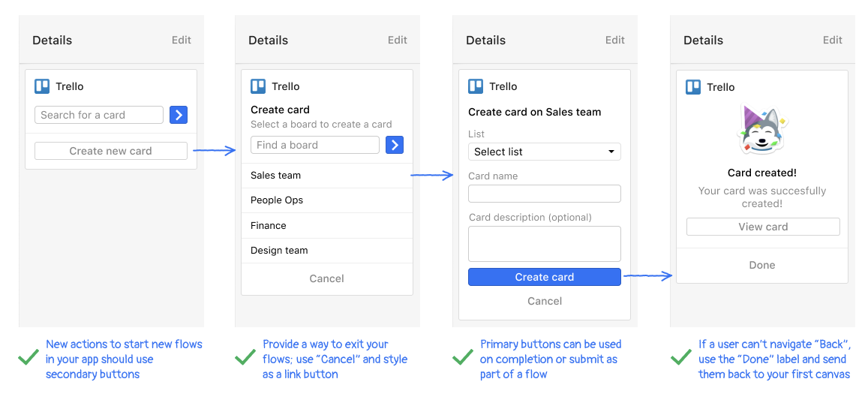Click into the Card name field
This screenshot has height=400, width=868.
pyautogui.click(x=544, y=194)
